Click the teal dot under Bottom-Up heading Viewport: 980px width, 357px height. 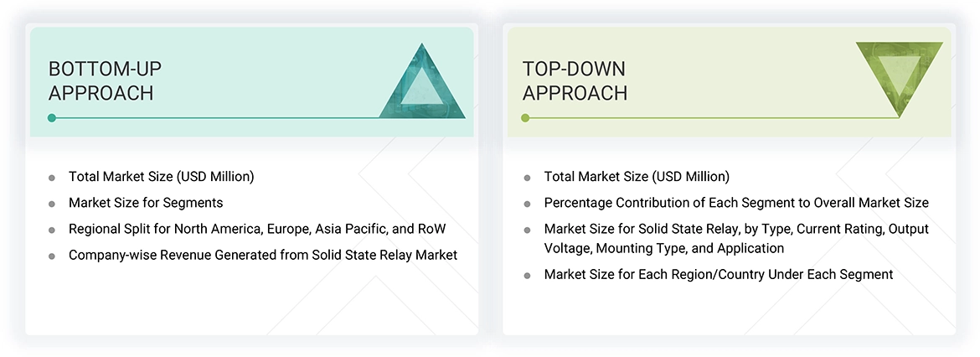(x=52, y=118)
